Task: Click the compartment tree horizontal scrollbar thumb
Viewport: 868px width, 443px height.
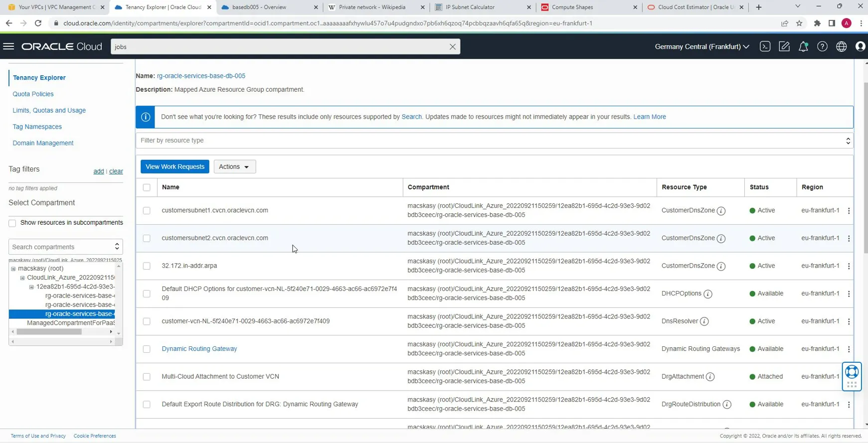Action: point(49,332)
